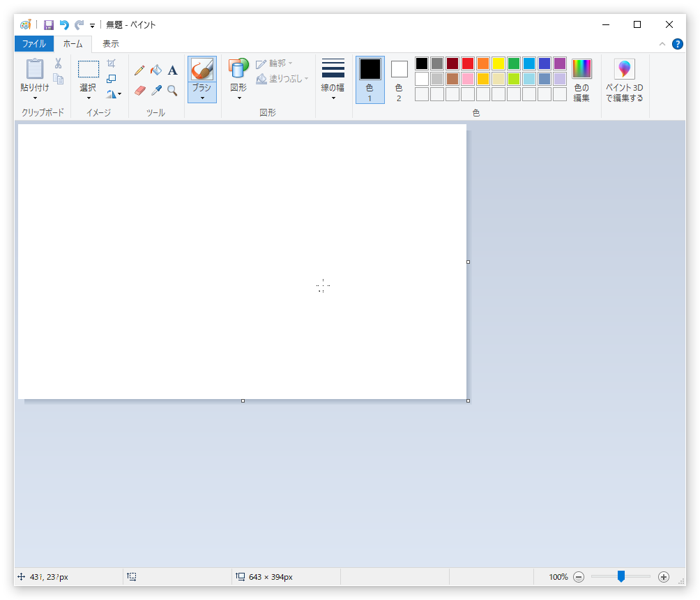Switch to the 表示 ribbon tab
This screenshot has height=600, width=700.
point(110,43)
